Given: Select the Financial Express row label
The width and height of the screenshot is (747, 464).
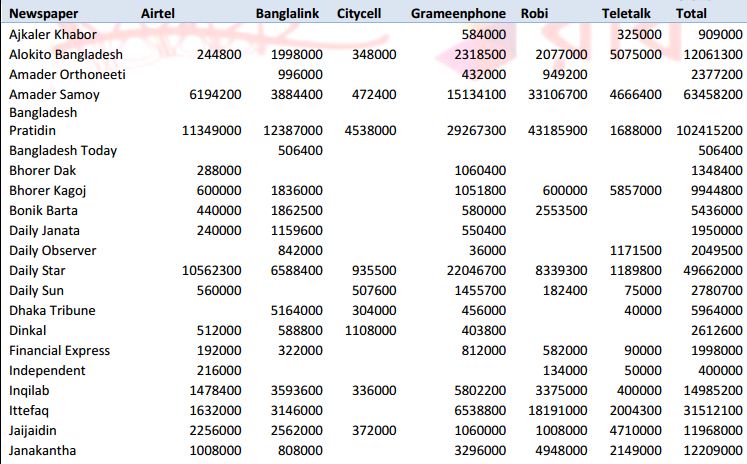Looking at the screenshot, I should coord(59,351).
